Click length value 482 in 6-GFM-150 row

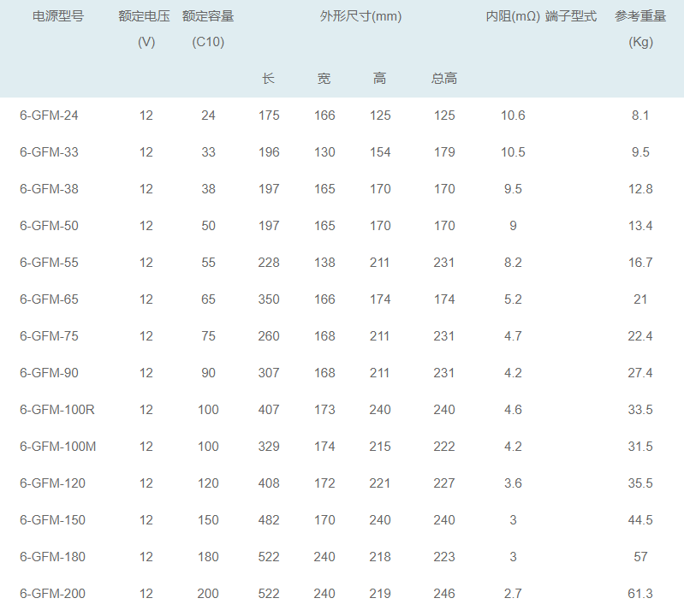coord(269,520)
